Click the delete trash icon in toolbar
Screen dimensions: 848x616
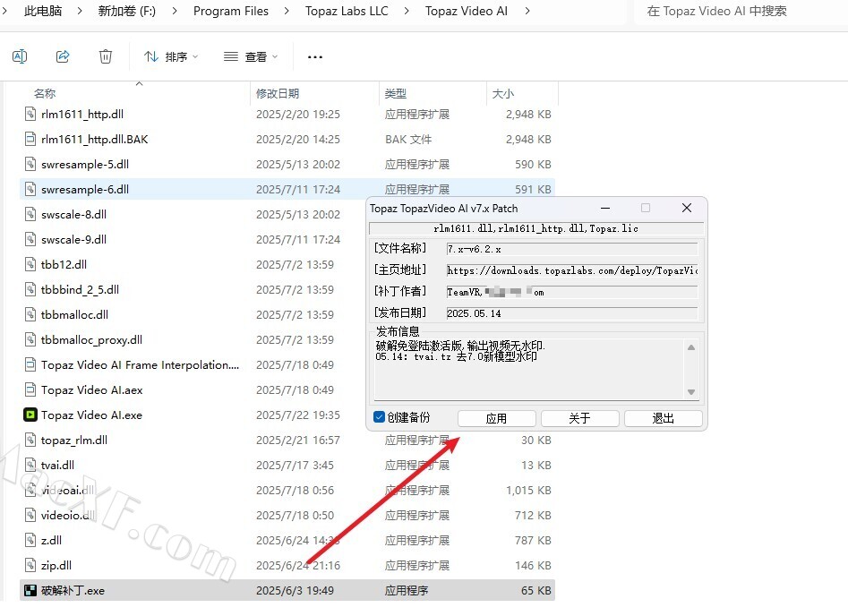click(x=106, y=56)
